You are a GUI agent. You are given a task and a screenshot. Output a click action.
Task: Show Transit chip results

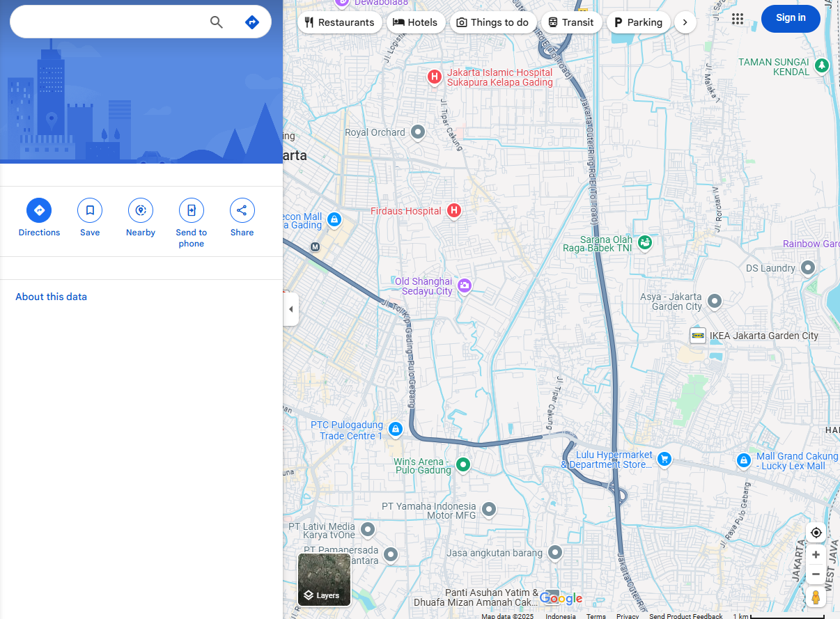click(x=571, y=22)
